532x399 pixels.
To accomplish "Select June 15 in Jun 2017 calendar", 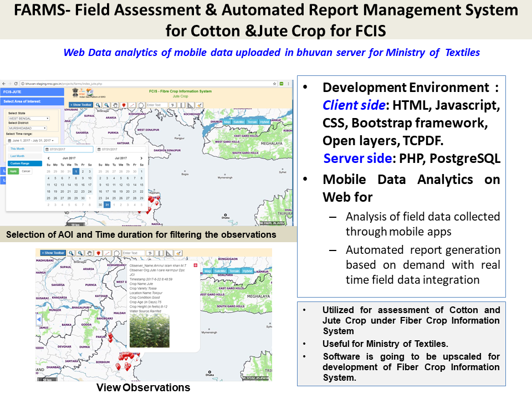I will (76, 185).
